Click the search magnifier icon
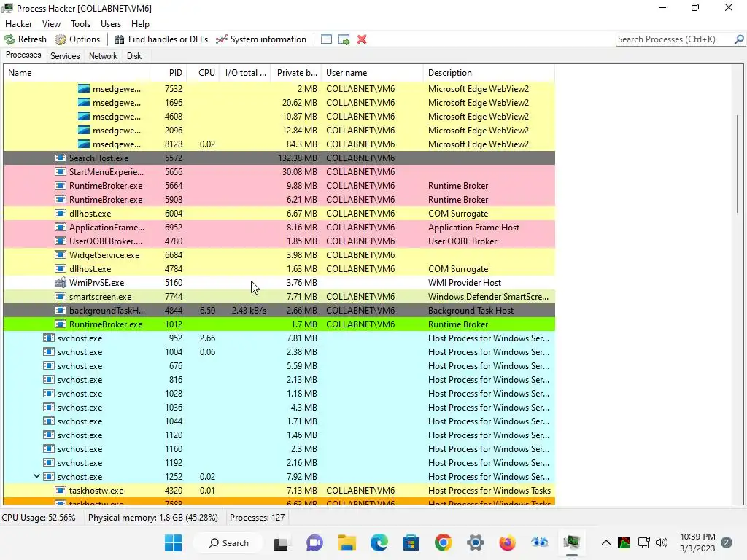747x560 pixels. point(739,39)
